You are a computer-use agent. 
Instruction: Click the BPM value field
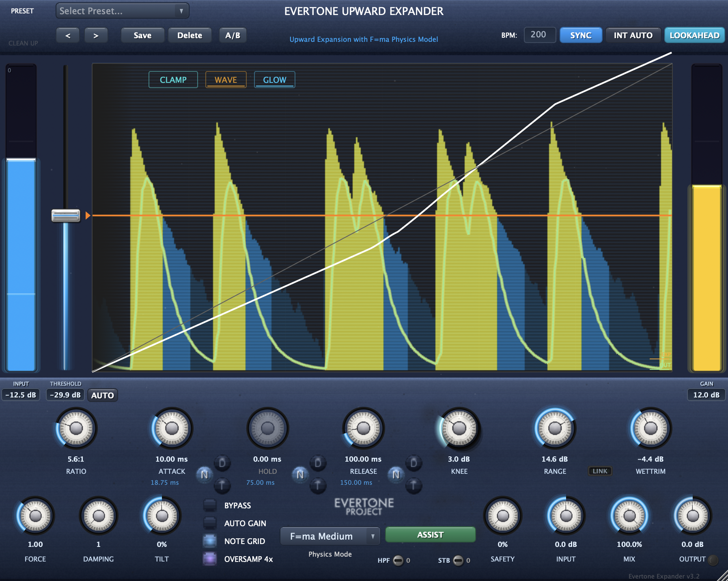click(540, 35)
